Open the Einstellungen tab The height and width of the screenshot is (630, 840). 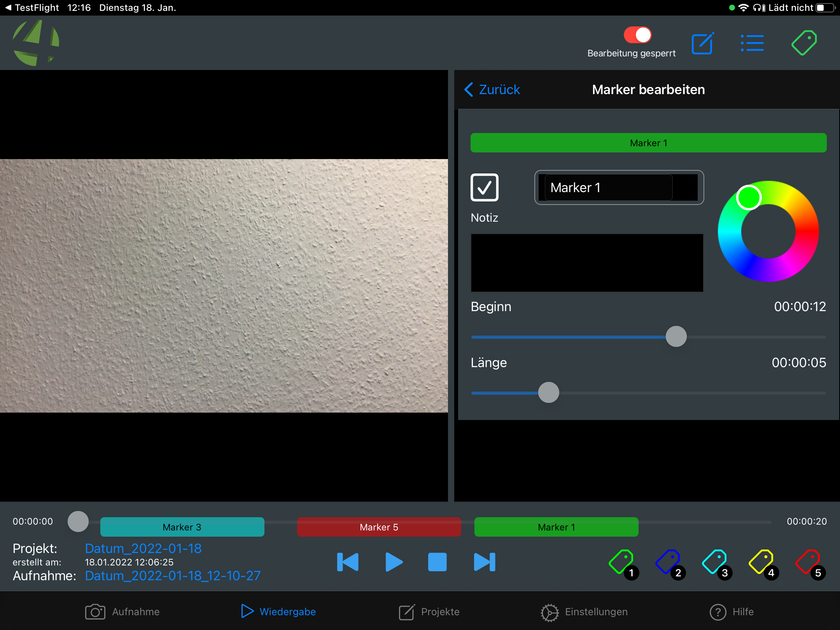click(x=584, y=612)
